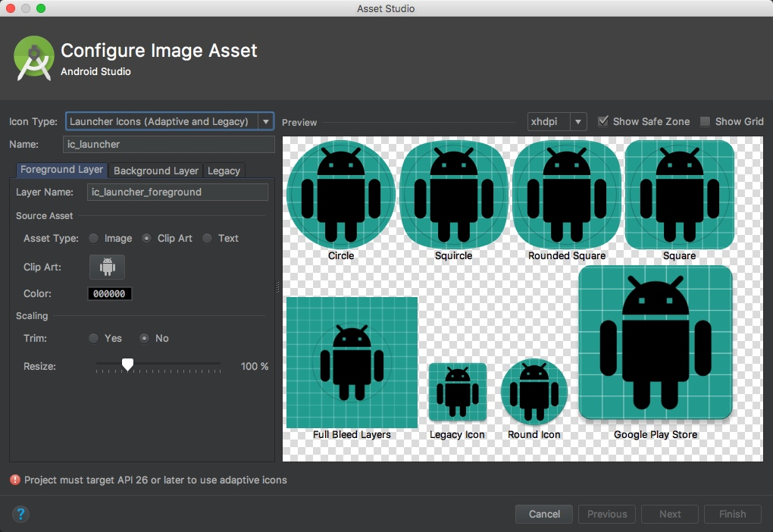The height and width of the screenshot is (532, 773).
Task: Click the Full Bleed Layers preview
Action: (352, 362)
